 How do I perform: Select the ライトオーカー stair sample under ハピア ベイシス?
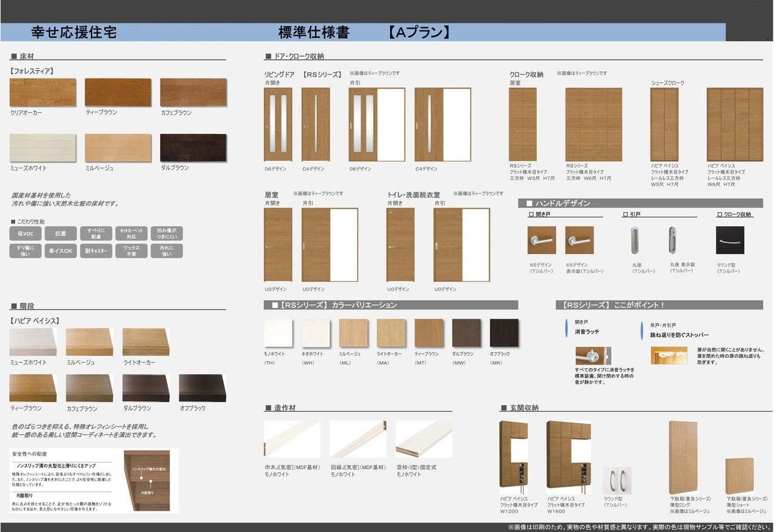[x=145, y=342]
